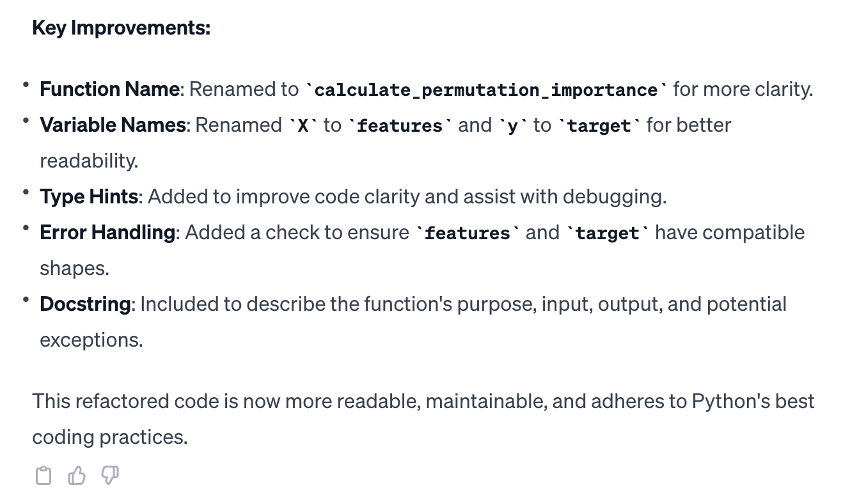
Task: Click the thumbs down icon
Action: (x=111, y=476)
